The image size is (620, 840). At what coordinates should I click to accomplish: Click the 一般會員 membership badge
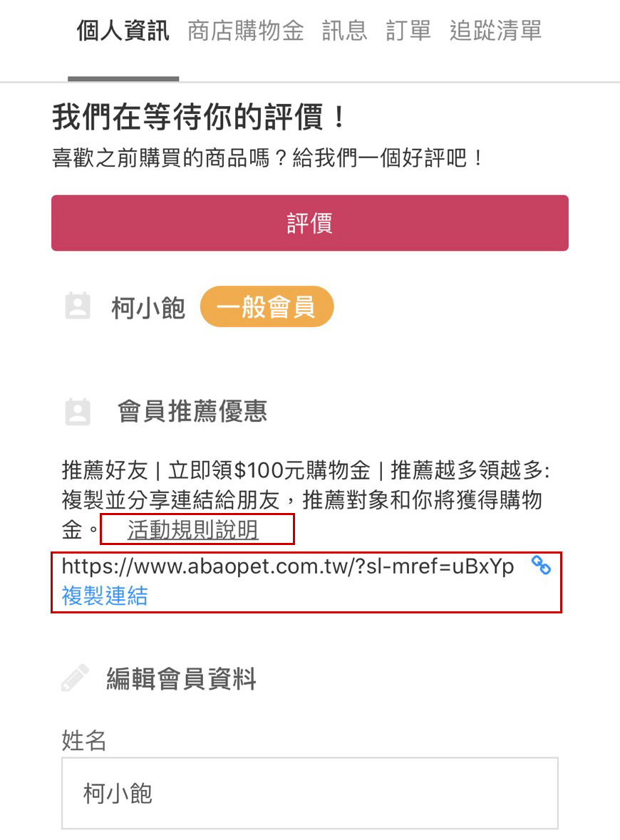[x=267, y=306]
